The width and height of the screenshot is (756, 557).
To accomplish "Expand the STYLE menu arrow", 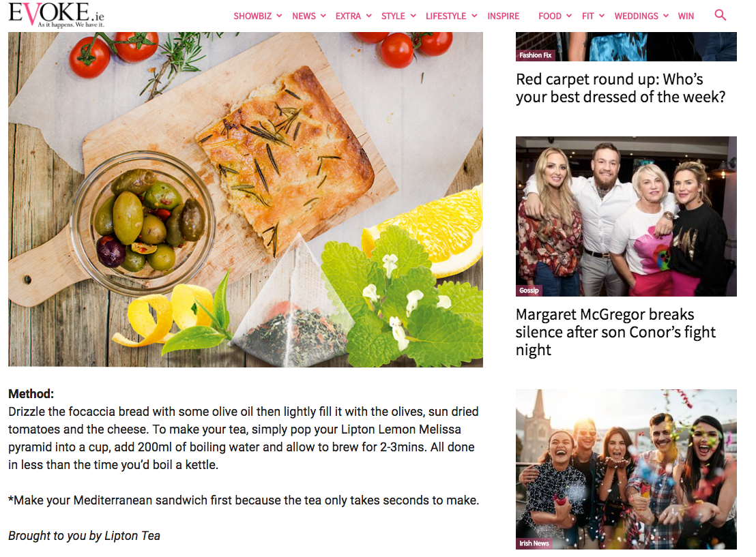I will (413, 16).
